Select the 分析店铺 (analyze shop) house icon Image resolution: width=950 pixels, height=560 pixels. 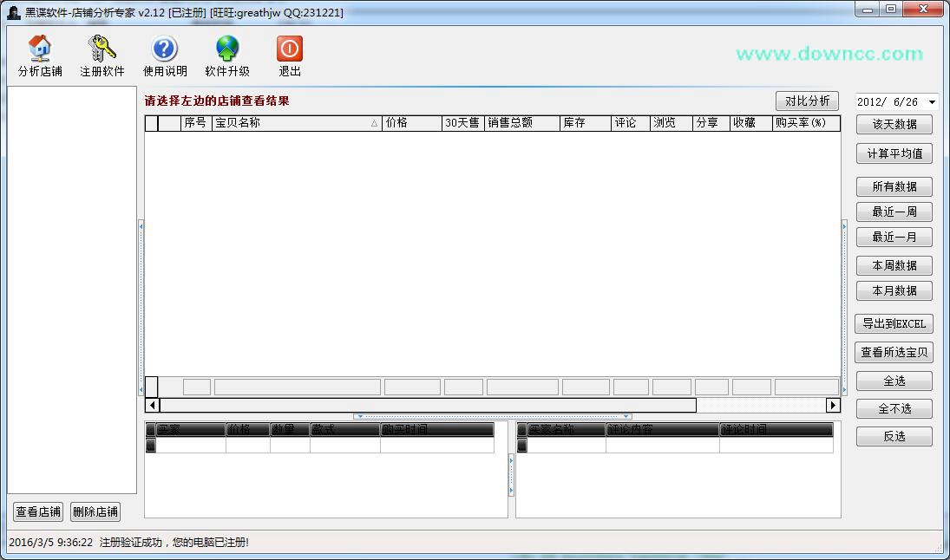point(38,49)
